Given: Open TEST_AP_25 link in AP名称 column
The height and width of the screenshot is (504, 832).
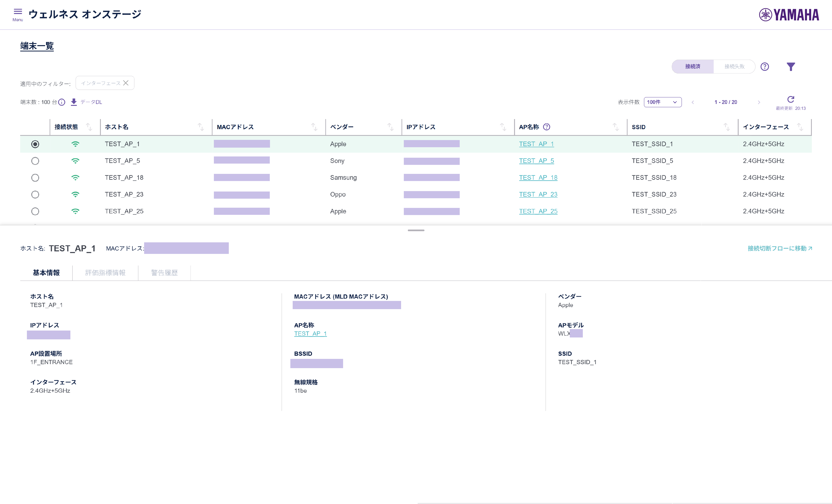Looking at the screenshot, I should click(x=538, y=212).
